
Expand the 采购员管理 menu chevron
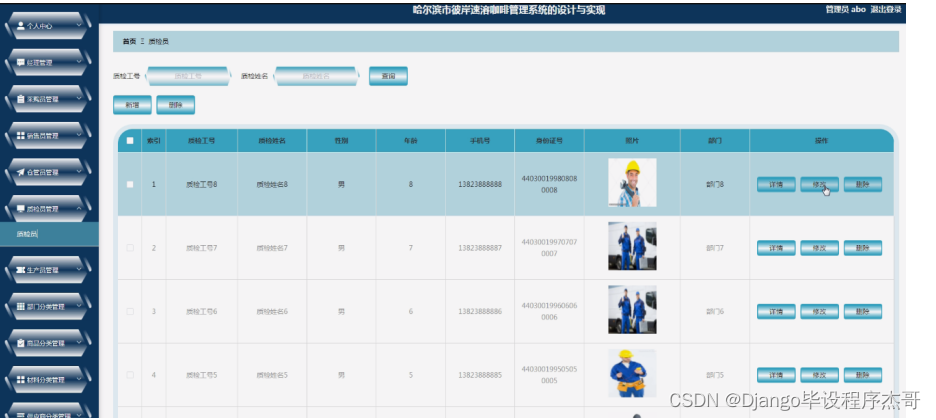79,99
